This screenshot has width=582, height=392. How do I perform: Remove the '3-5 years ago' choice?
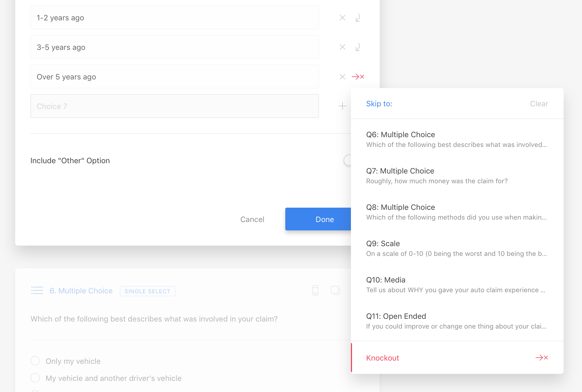point(342,47)
